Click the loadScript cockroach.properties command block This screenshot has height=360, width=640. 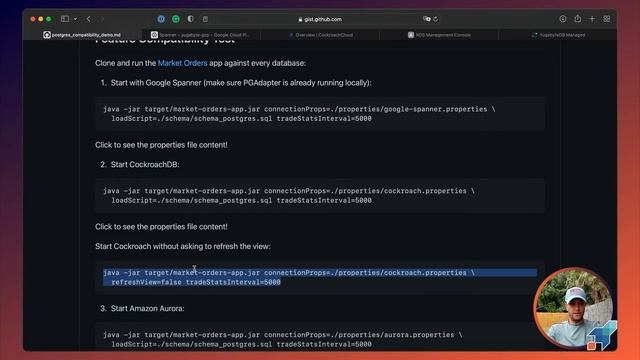tap(320, 196)
